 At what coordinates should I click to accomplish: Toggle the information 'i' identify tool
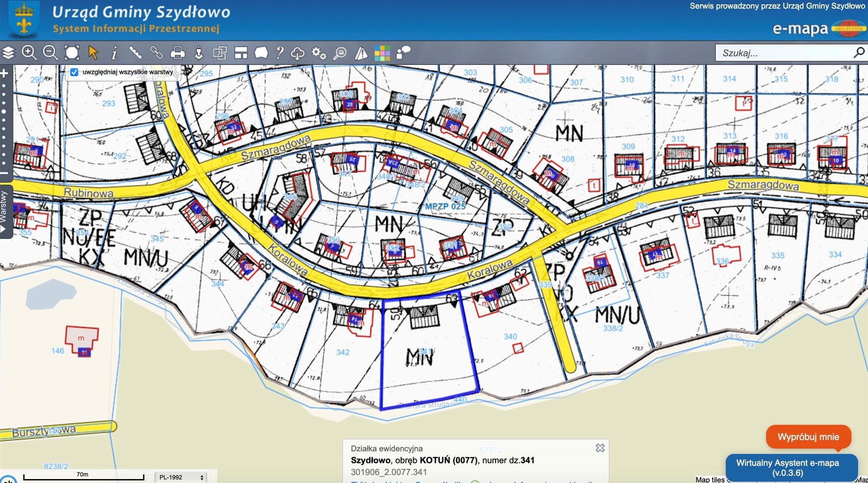point(114,53)
